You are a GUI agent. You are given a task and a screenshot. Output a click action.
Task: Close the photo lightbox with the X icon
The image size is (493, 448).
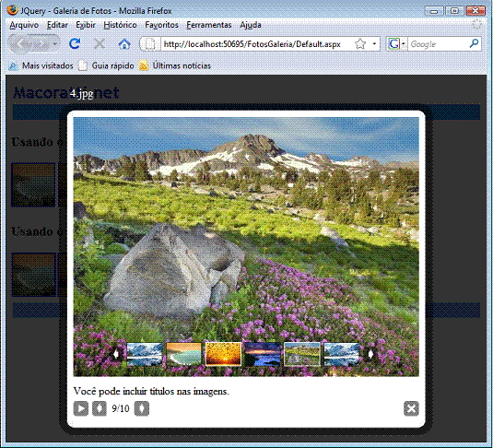click(411, 408)
